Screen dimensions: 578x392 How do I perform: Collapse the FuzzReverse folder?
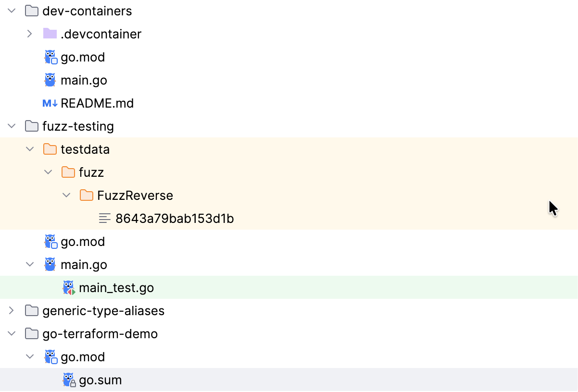click(x=66, y=195)
